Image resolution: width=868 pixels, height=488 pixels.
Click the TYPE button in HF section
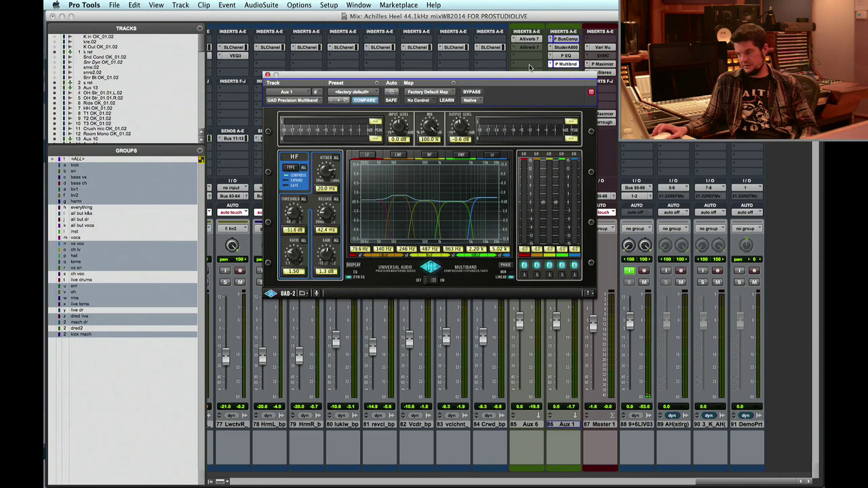[x=291, y=167]
